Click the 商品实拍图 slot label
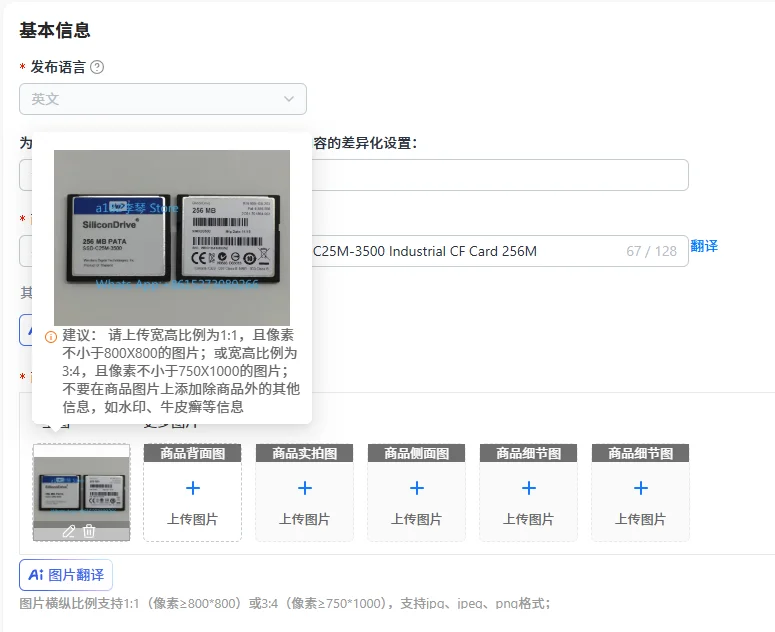The width and height of the screenshot is (775, 632). (305, 453)
